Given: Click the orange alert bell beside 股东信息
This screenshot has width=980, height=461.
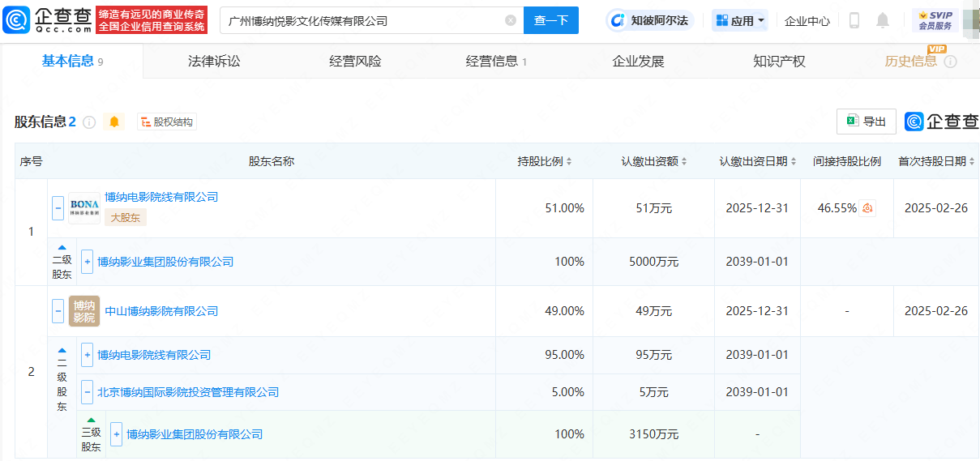Looking at the screenshot, I should point(114,122).
